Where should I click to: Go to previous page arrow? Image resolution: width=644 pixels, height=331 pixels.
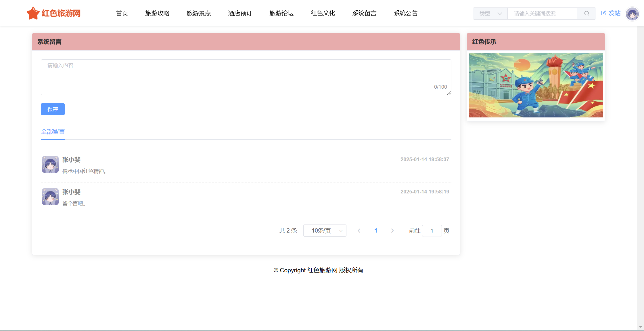pos(359,231)
